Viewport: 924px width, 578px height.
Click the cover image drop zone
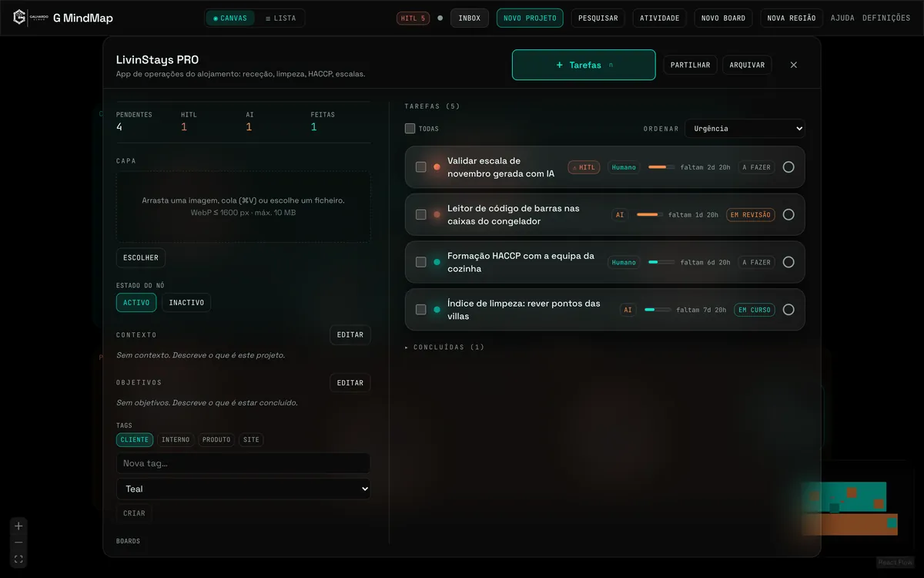tap(243, 207)
